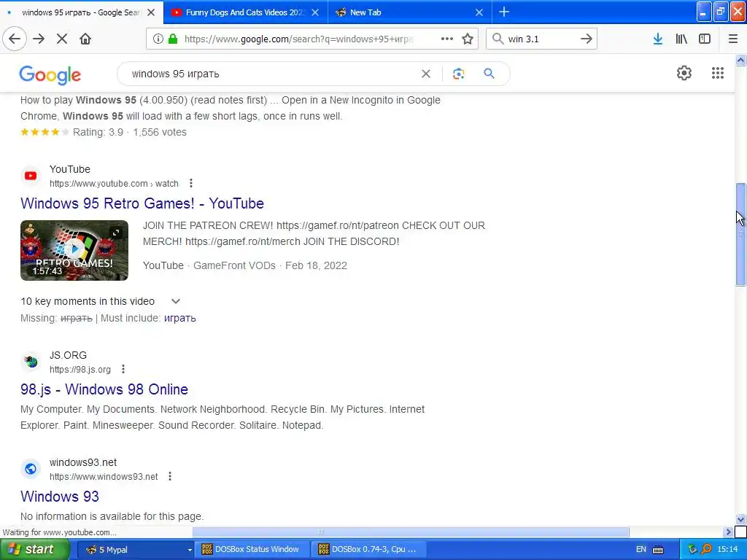This screenshot has height=560, width=747.
Task: Click the 'win 3.1' search field
Action: 541,39
